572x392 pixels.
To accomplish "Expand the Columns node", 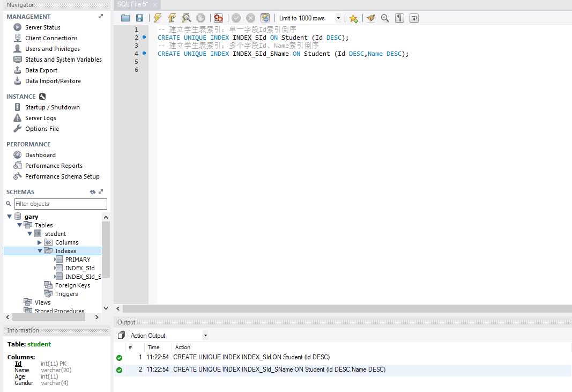I will click(x=39, y=242).
